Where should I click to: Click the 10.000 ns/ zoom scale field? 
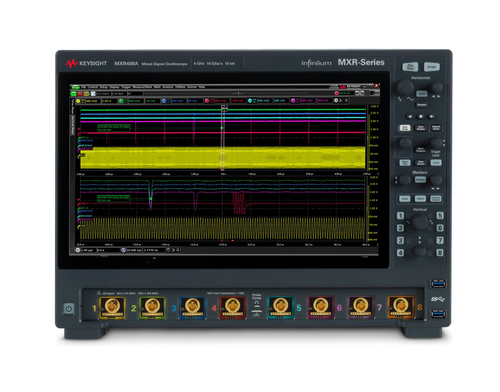(134, 250)
